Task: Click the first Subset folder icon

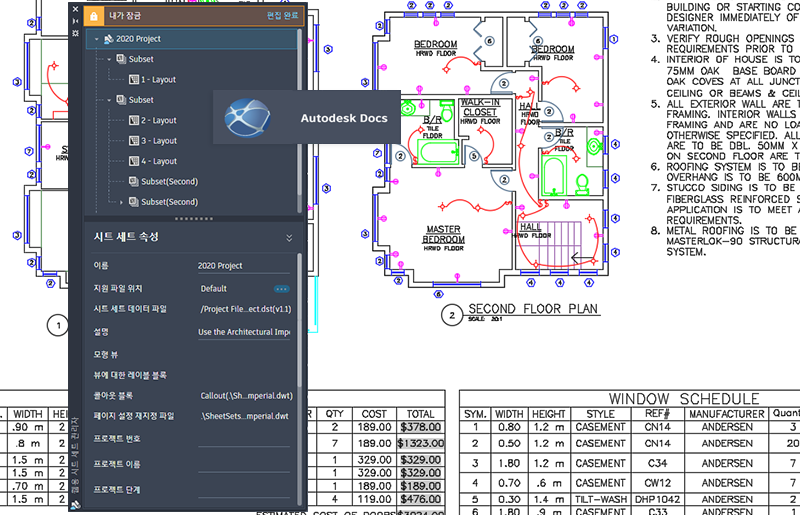Action: [x=121, y=59]
